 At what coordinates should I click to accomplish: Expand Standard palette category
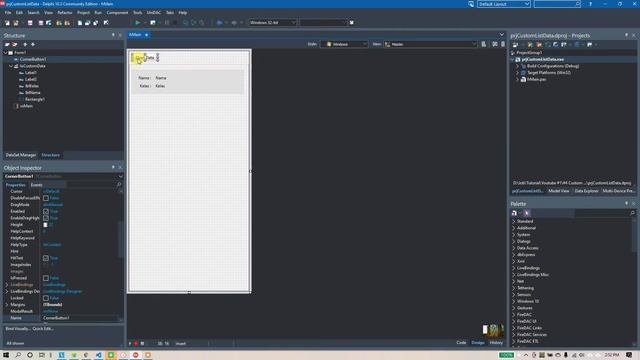514,221
